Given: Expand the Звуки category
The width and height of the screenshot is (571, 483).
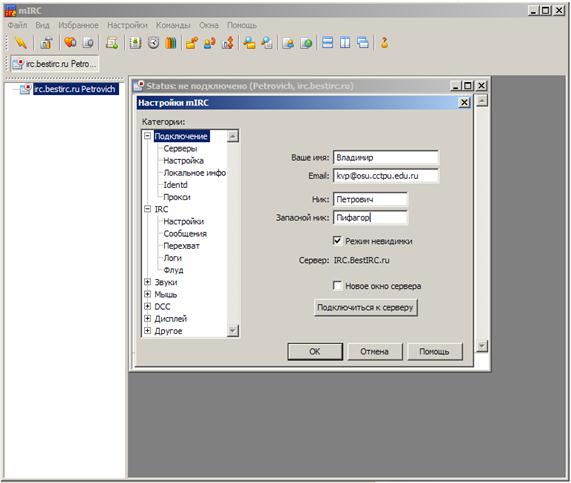Looking at the screenshot, I should pos(147,282).
